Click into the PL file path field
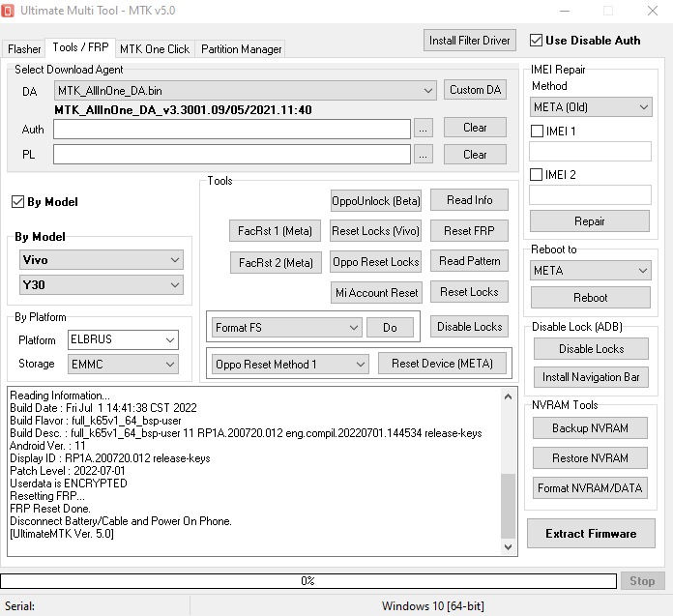This screenshot has height=616, width=673. pos(232,154)
